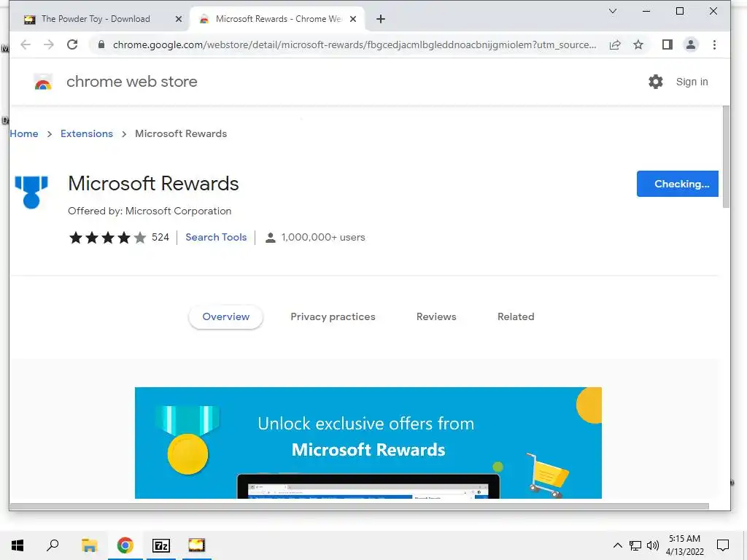Switch to the Reviews tab
This screenshot has height=560, width=747.
coord(436,316)
